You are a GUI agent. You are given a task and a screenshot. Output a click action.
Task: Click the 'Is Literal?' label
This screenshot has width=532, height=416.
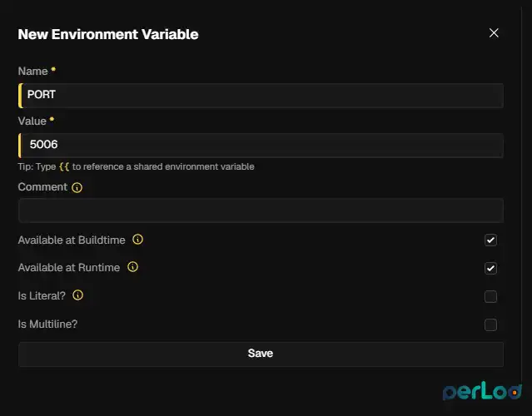click(x=42, y=295)
